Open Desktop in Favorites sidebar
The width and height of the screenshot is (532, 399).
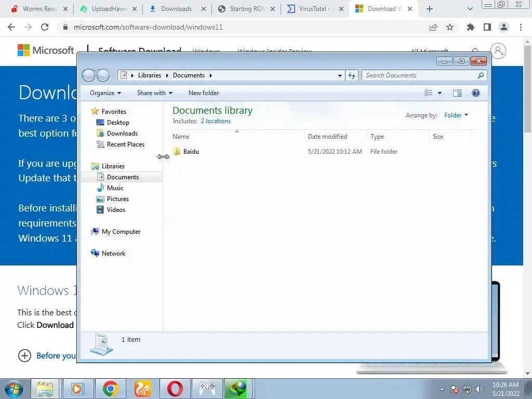pos(118,123)
